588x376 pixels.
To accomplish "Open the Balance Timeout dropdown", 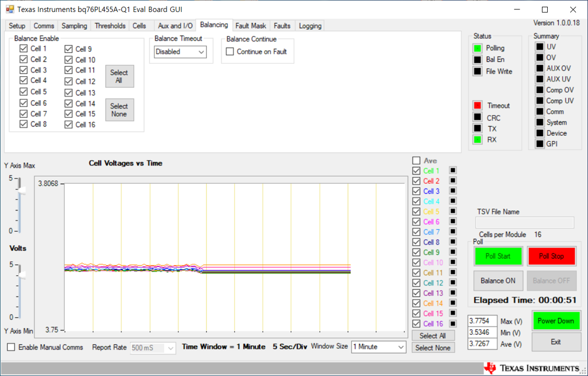I will [180, 52].
